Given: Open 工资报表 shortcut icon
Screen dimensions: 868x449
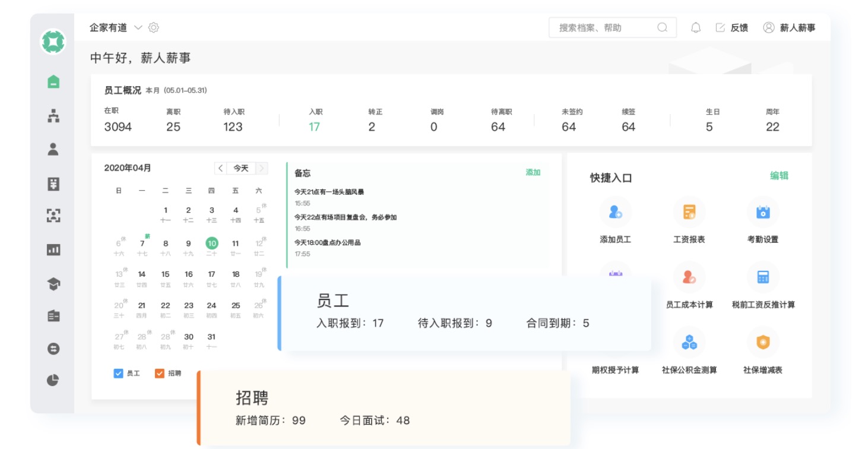Looking at the screenshot, I should 689,212.
